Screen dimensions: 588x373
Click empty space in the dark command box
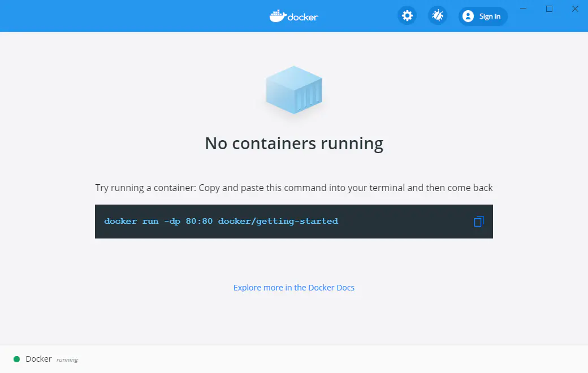[407, 222]
